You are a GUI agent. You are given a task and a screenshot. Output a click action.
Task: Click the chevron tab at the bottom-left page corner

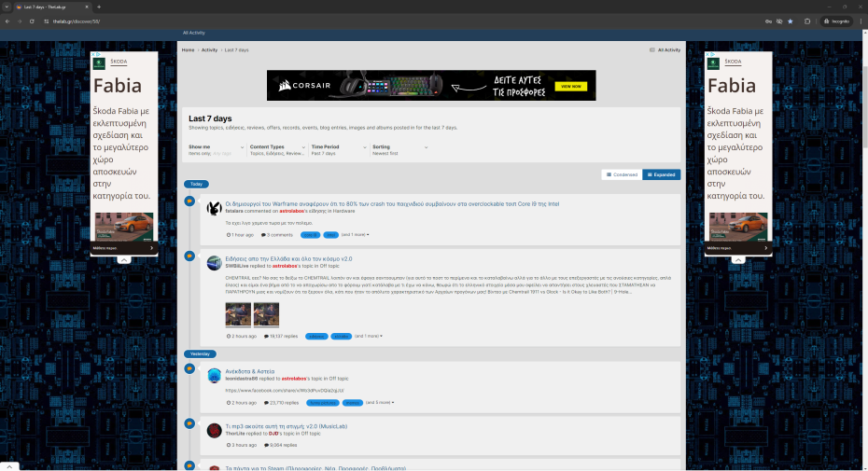(9, 466)
